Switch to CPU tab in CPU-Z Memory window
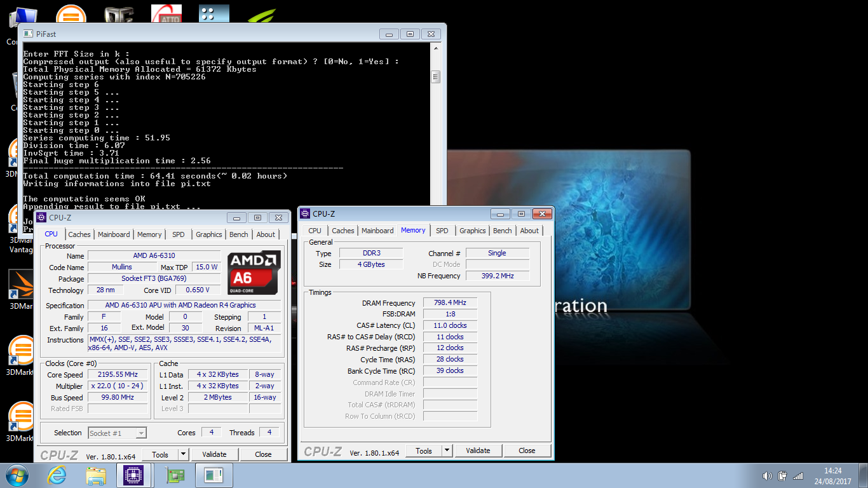Screen dimensions: 868x488 (315, 231)
